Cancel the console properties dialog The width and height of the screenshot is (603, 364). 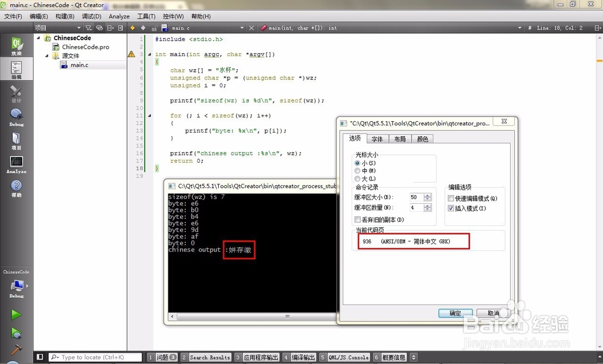point(493,313)
